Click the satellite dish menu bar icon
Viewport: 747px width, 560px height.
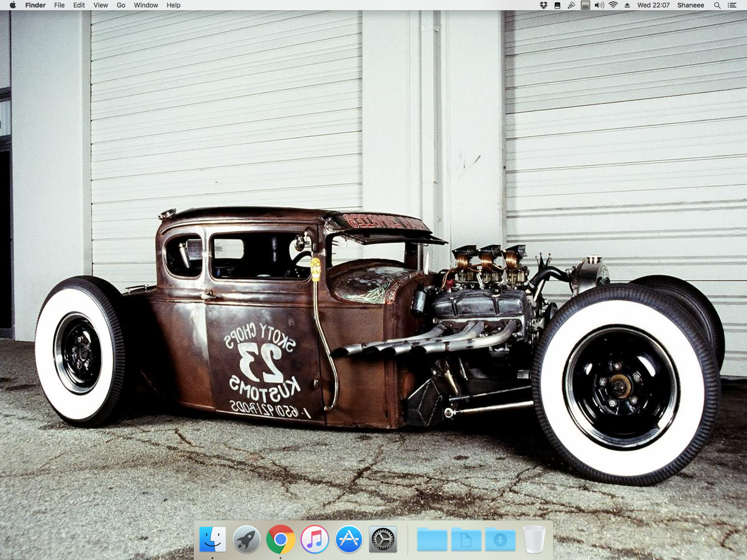click(571, 5)
